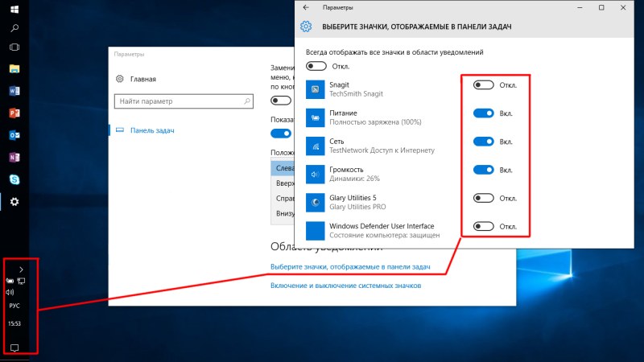Click the volume icon in system tray
This screenshot has height=362, width=644.
[x=10, y=292]
